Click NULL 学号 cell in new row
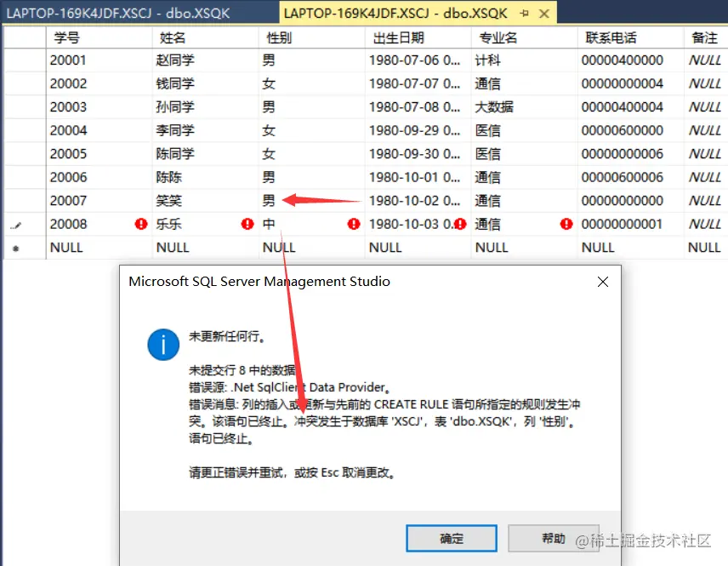 [100, 247]
